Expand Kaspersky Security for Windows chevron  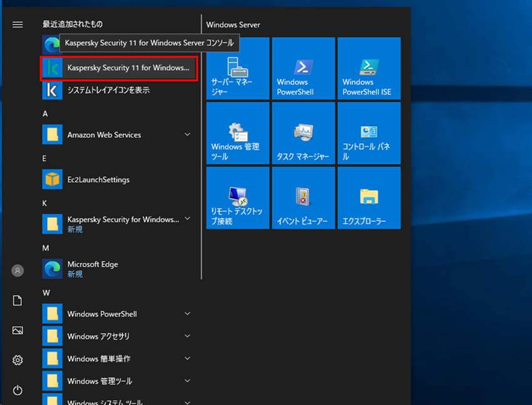pos(187,219)
